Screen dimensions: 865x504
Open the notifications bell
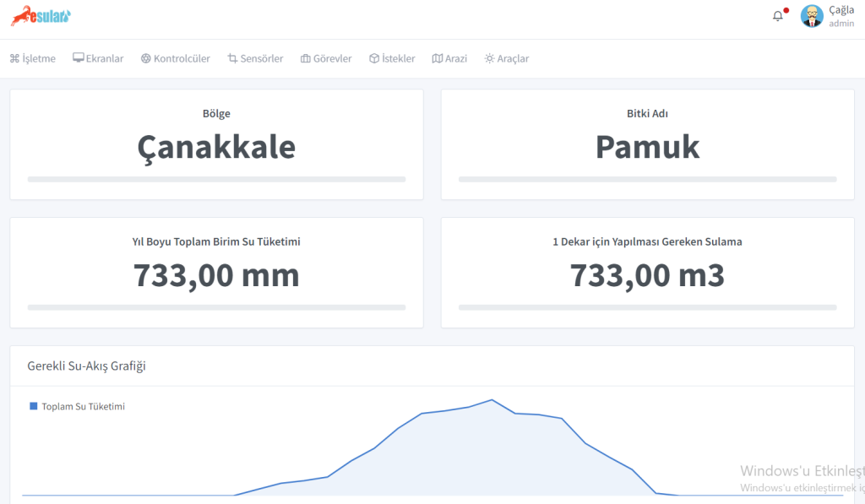tap(778, 16)
